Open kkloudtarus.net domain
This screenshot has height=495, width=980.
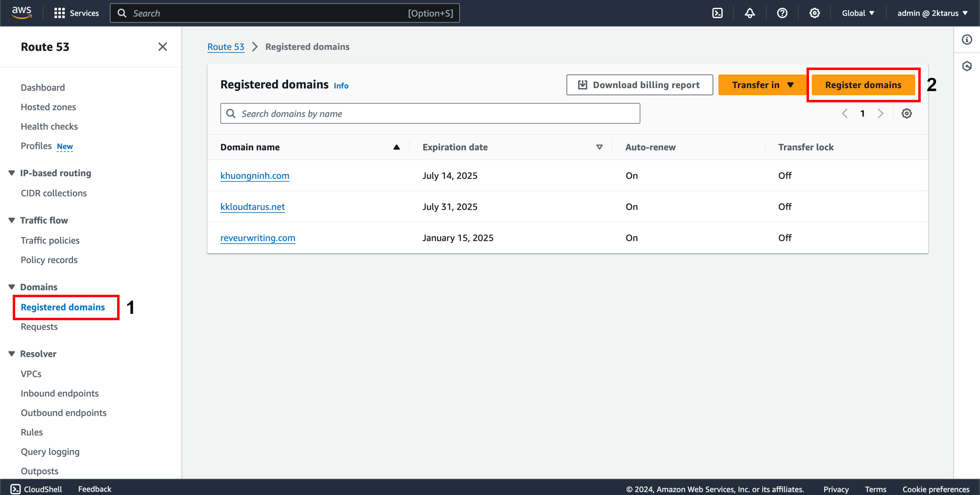pos(252,207)
